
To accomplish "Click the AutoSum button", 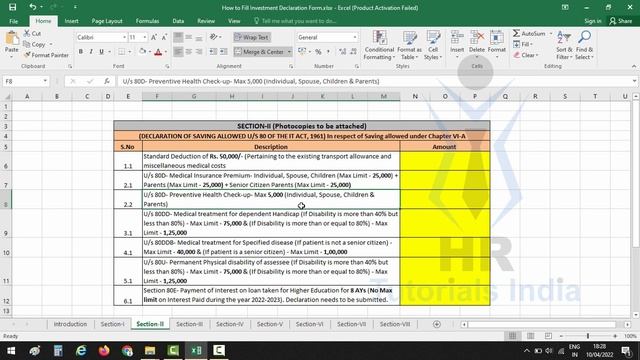I will pos(529,33).
